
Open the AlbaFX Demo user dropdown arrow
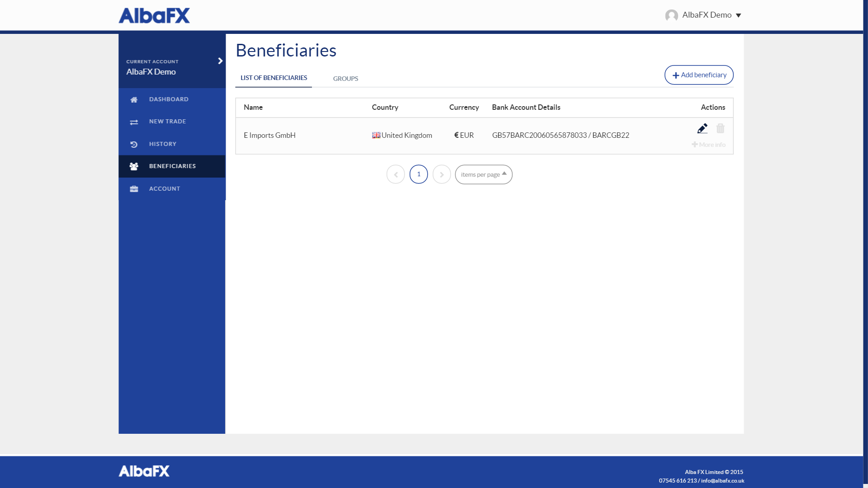[738, 15]
